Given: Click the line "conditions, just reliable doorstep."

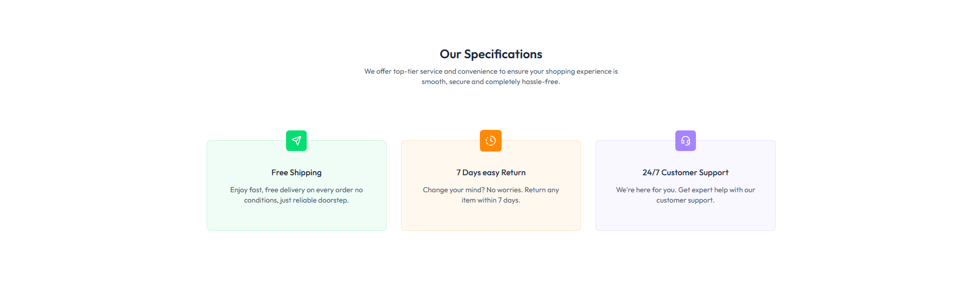Looking at the screenshot, I should (296, 200).
